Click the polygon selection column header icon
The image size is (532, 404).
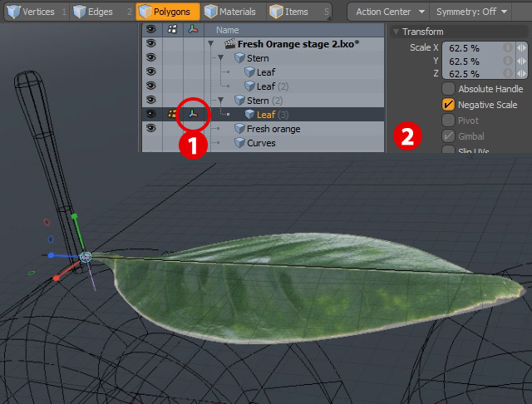(172, 30)
